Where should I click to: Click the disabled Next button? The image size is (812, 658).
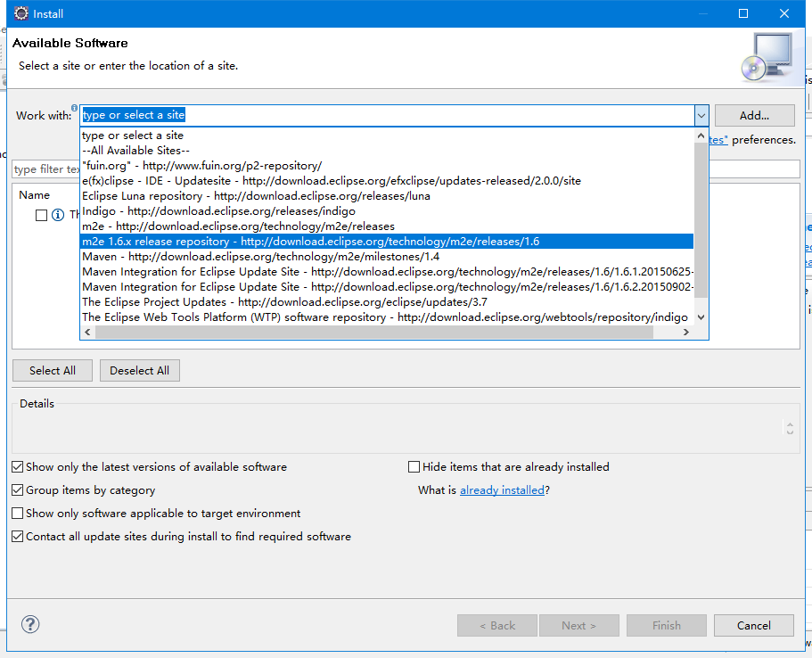coord(579,625)
